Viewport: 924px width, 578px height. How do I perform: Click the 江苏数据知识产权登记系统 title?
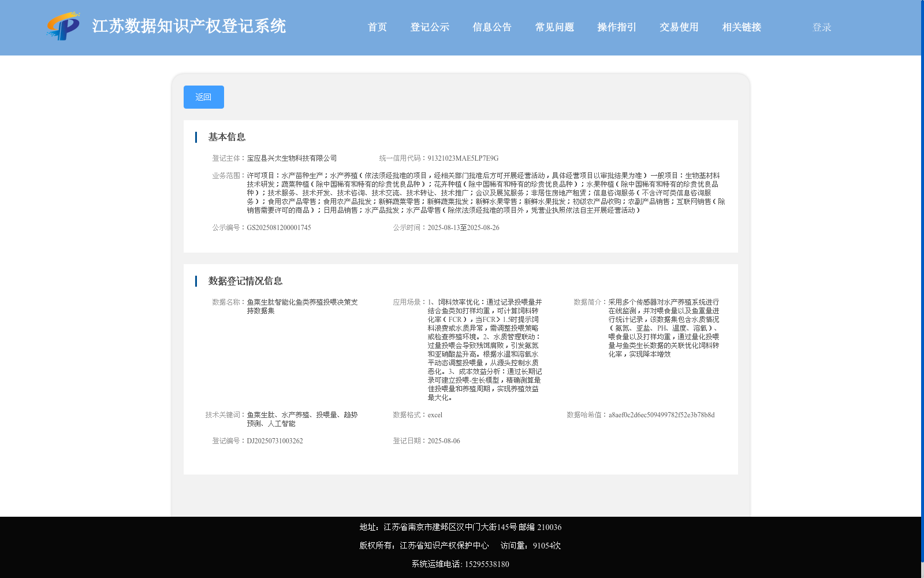point(189,27)
